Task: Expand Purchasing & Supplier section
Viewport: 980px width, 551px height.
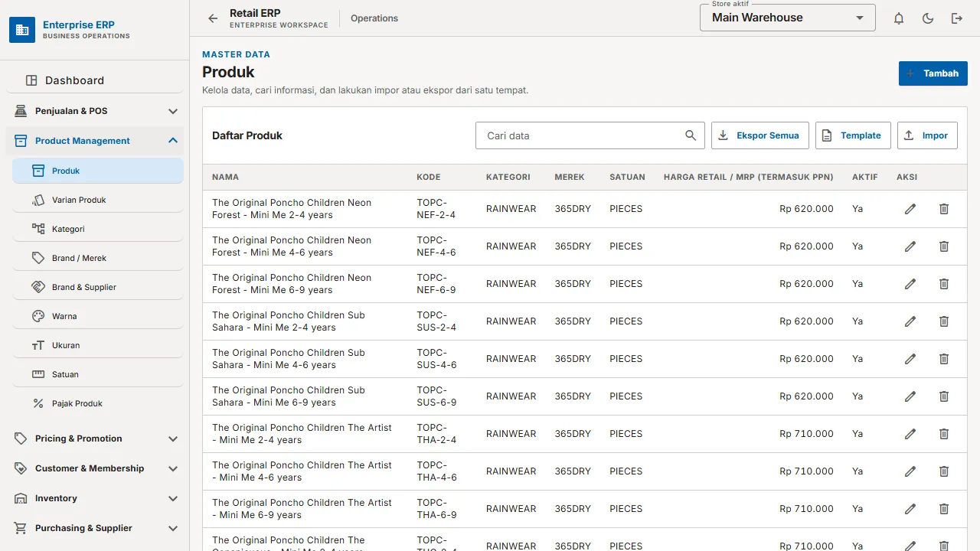Action: 96,528
